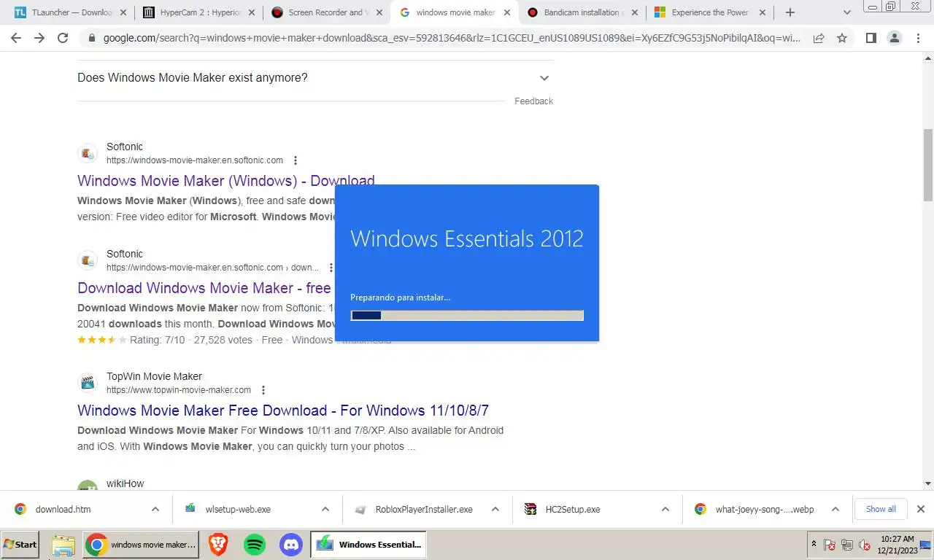Open downloaded HC2Setup.exe file
934x560 pixels.
[573, 509]
